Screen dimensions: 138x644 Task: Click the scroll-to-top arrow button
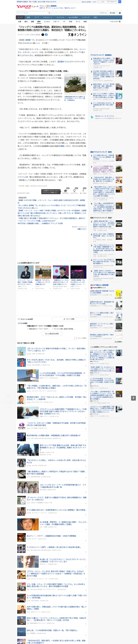click(x=133, y=398)
